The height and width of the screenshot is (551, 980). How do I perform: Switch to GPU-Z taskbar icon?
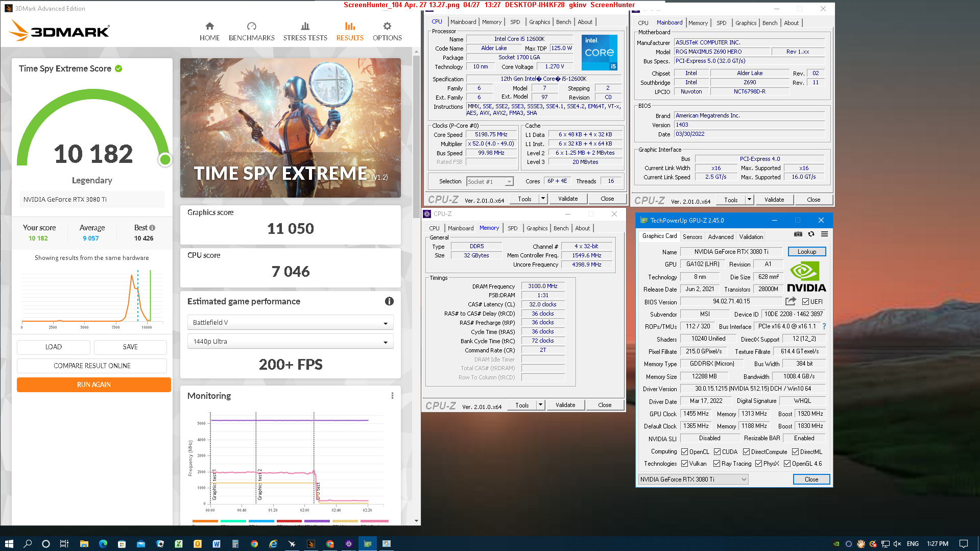pyautogui.click(x=368, y=544)
